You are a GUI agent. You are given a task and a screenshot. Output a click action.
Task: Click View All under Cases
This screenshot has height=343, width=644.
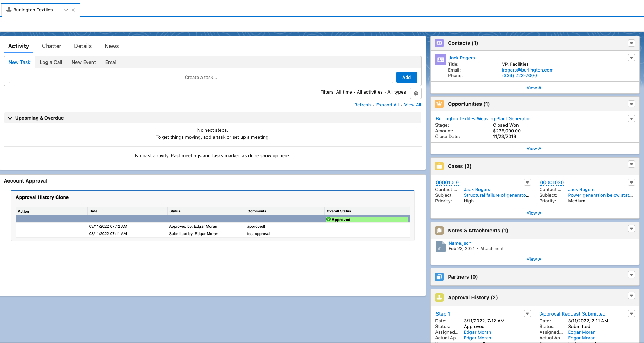(535, 213)
